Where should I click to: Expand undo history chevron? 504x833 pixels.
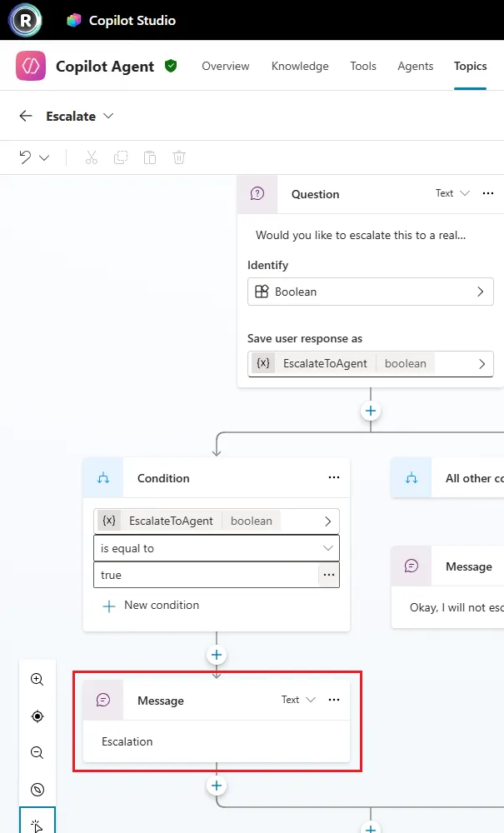coord(44,157)
